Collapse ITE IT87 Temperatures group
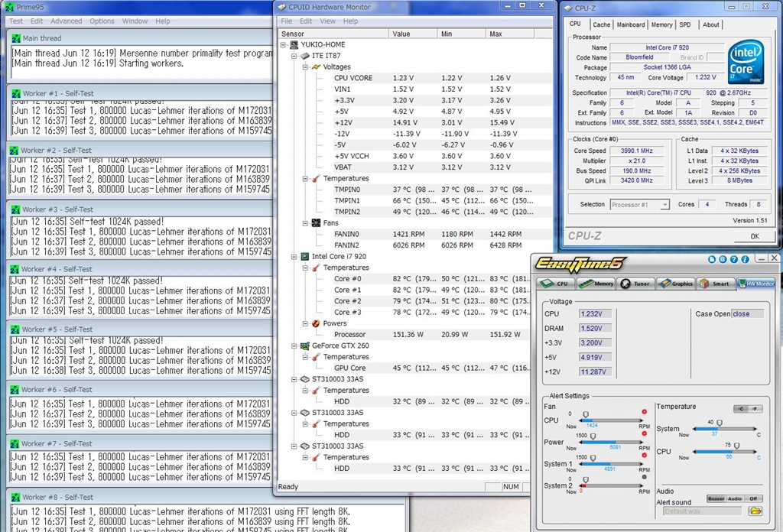Viewport: 783px width, 532px height. click(x=305, y=179)
